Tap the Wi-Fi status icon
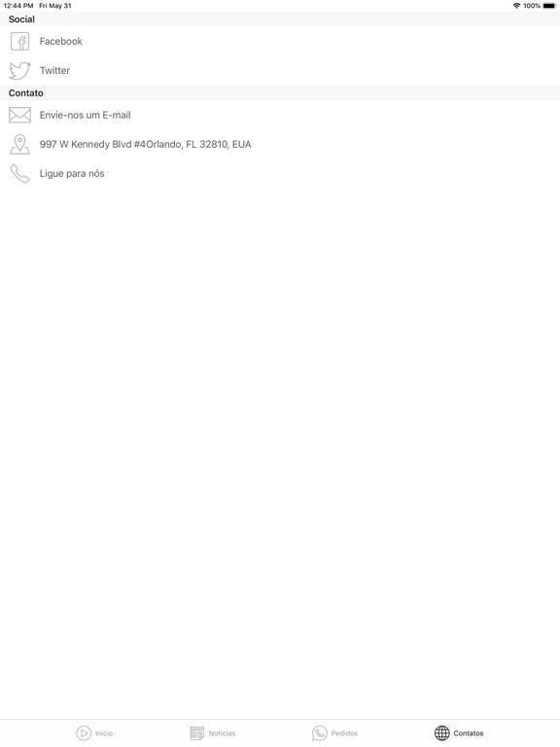 (516, 6)
